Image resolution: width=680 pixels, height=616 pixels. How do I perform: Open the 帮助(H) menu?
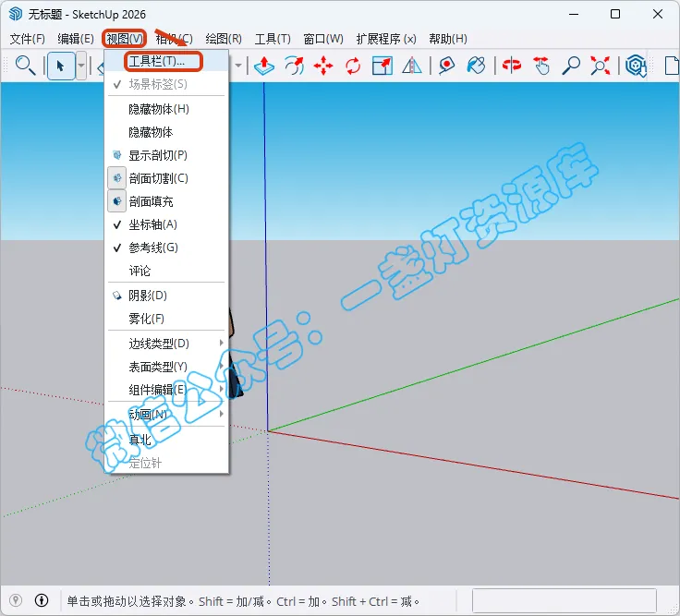point(448,39)
